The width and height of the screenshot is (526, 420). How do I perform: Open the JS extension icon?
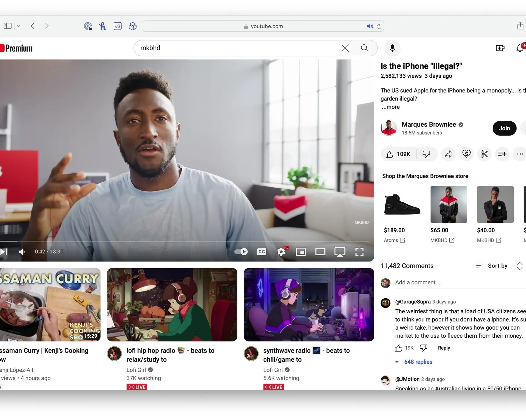(118, 26)
